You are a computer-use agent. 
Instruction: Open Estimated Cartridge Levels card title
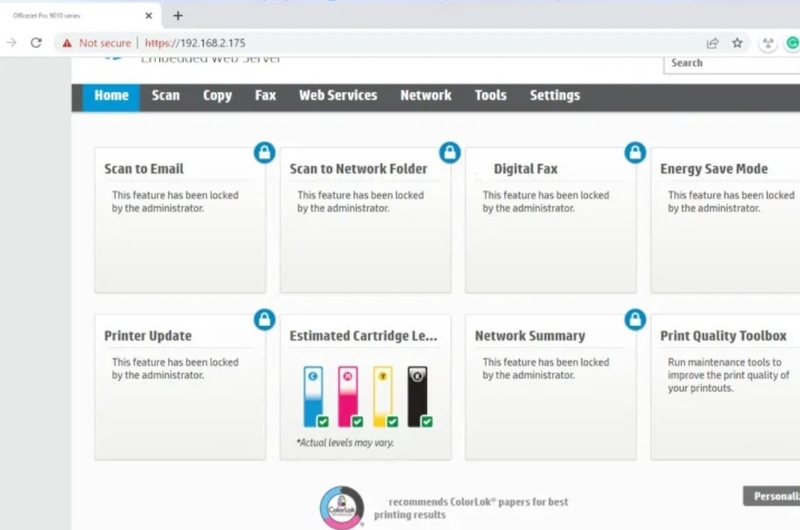[363, 336]
